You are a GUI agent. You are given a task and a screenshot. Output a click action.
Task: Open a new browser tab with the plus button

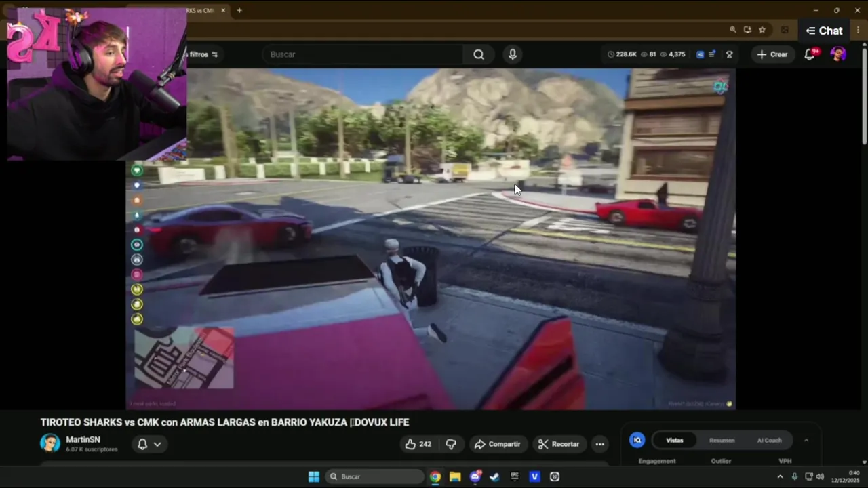(x=239, y=10)
